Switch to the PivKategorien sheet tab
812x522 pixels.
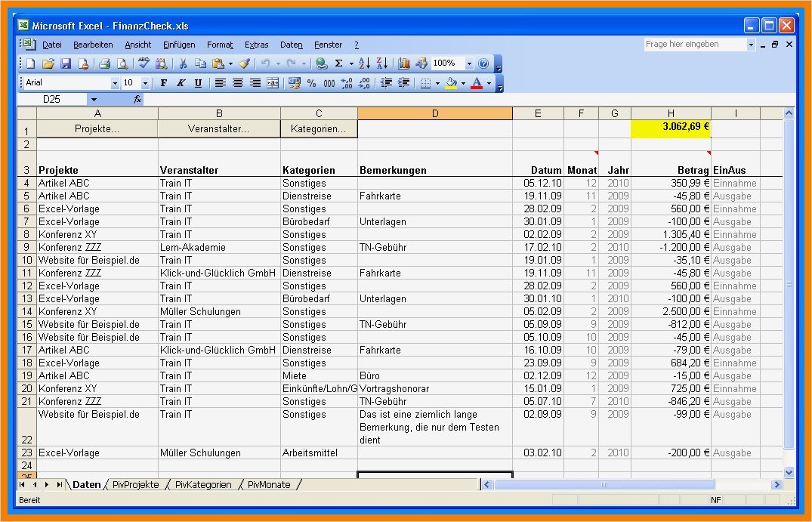coord(202,485)
